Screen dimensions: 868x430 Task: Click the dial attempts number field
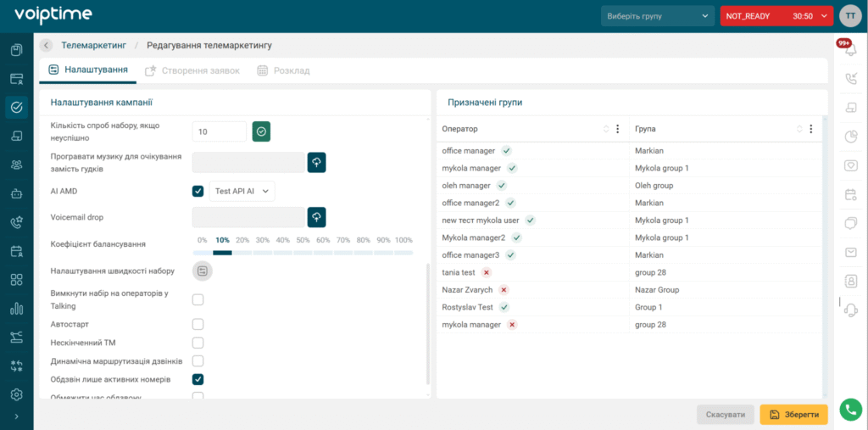(220, 131)
